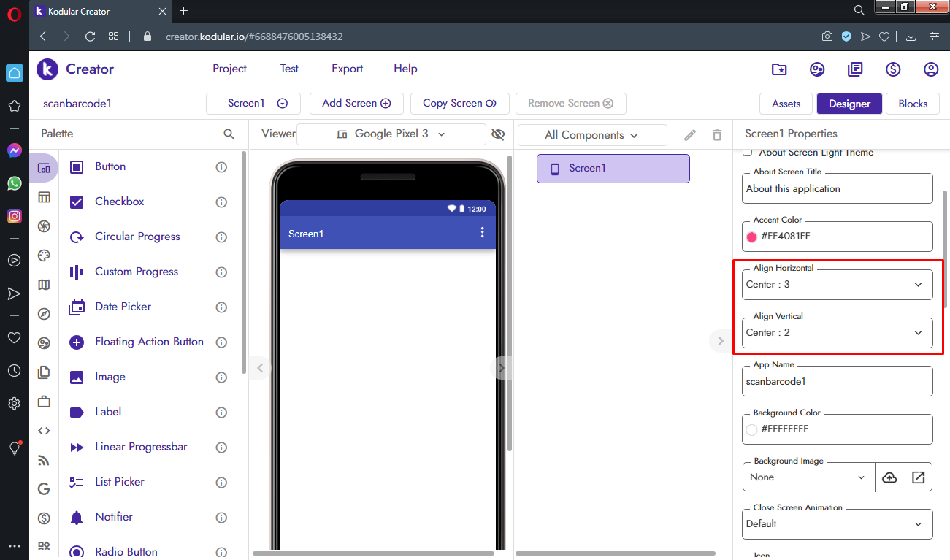Open the Help menu
The width and height of the screenshot is (950, 560).
tap(405, 69)
